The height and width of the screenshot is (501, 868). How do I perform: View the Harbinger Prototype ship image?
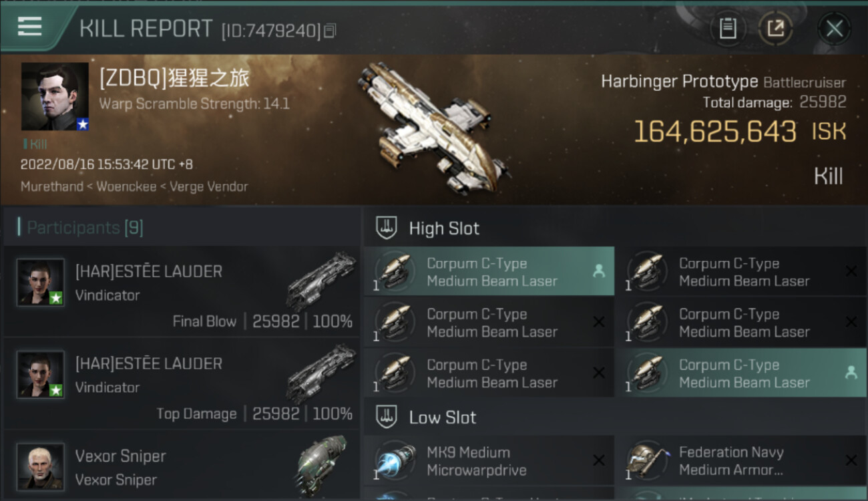[x=434, y=128]
